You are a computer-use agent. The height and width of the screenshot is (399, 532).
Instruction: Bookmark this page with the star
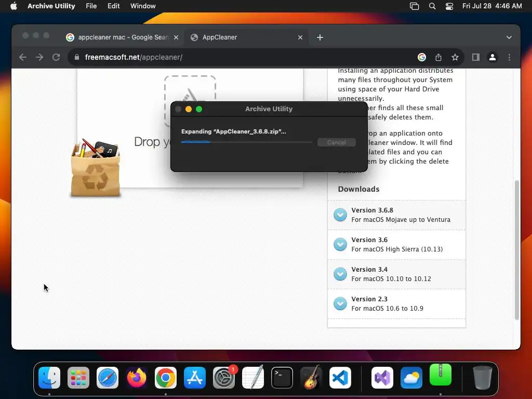pyautogui.click(x=455, y=57)
